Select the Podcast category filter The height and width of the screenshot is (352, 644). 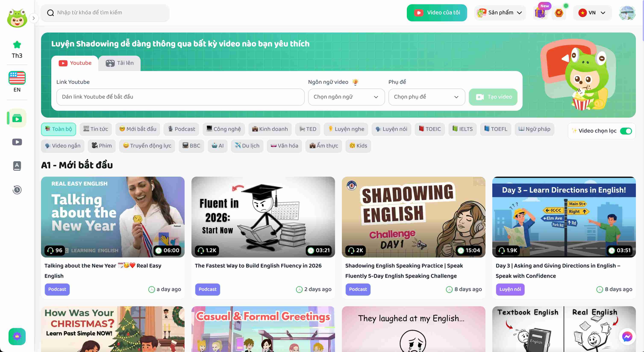click(181, 129)
